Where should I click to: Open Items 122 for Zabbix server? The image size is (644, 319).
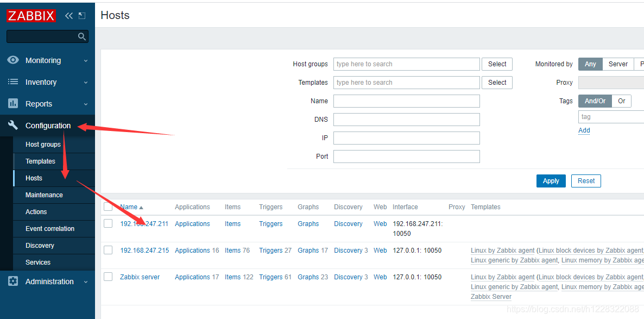[232, 277]
